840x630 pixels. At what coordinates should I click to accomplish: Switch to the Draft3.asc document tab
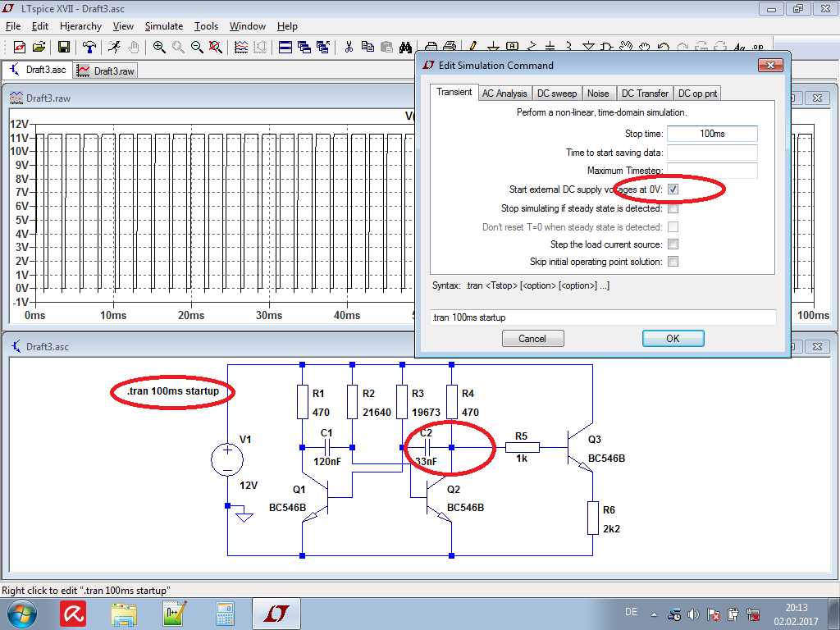[38, 70]
